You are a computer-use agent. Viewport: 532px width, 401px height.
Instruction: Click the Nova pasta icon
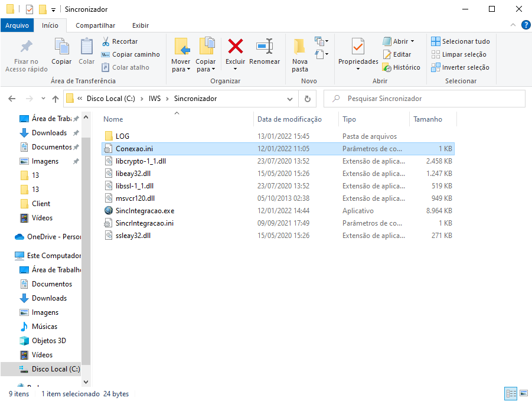pyautogui.click(x=299, y=47)
